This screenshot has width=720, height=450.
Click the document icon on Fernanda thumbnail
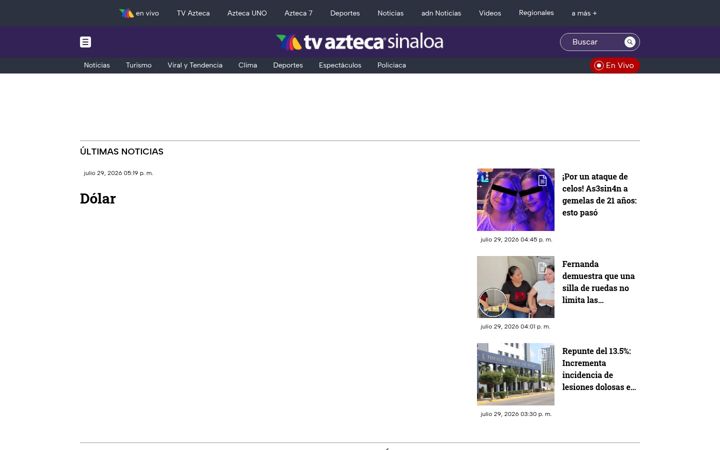point(542,268)
